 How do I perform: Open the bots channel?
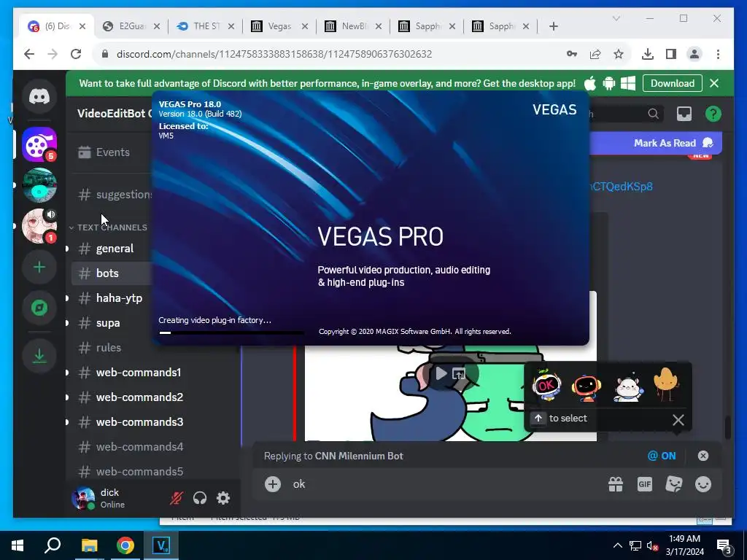(112, 273)
